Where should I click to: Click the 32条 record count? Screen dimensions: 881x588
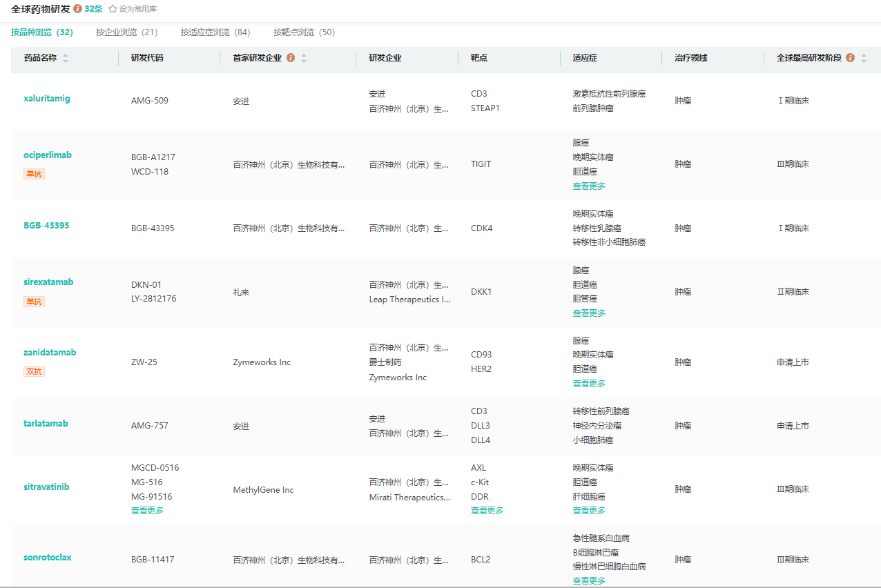93,9
